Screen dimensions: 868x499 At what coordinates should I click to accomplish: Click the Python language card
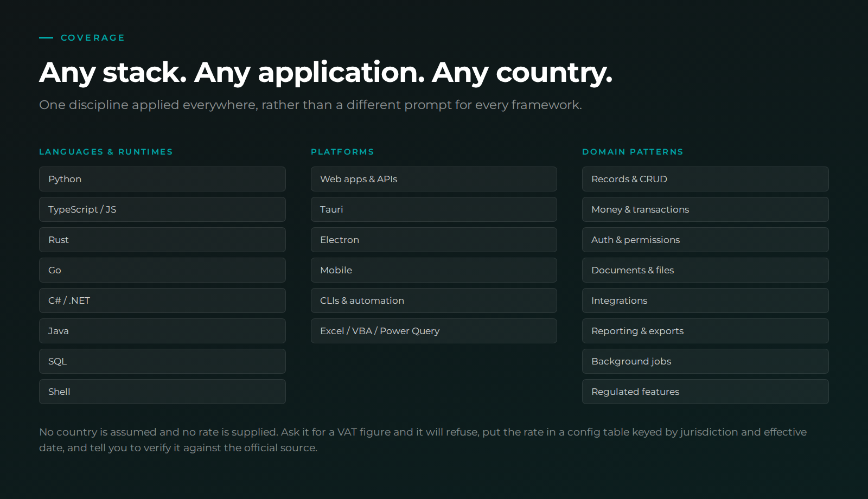[162, 179]
